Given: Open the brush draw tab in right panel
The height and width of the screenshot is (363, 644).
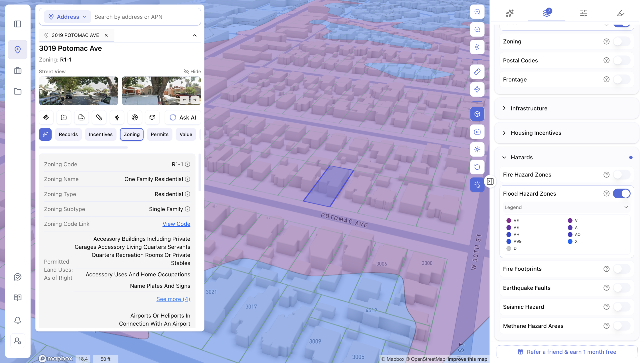Looking at the screenshot, I should click(x=621, y=13).
